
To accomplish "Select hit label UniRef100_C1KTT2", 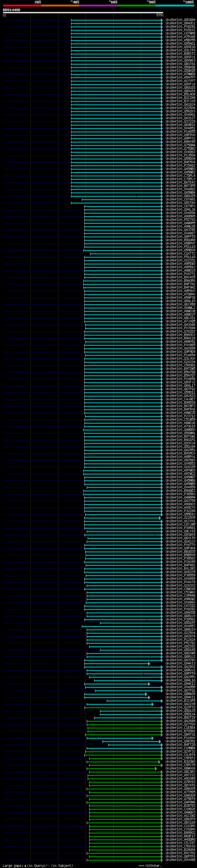I will click(180, 253).
